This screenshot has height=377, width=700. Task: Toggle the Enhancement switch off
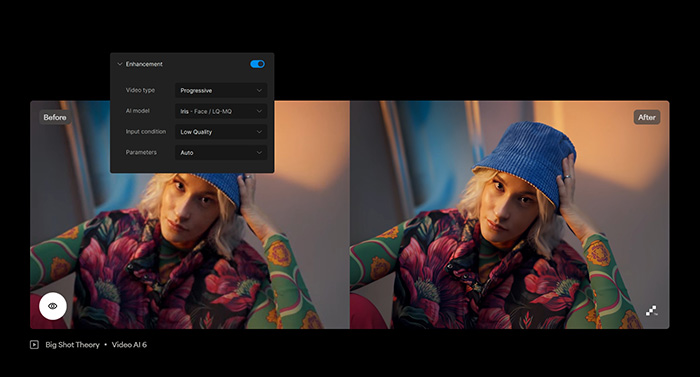tap(257, 64)
